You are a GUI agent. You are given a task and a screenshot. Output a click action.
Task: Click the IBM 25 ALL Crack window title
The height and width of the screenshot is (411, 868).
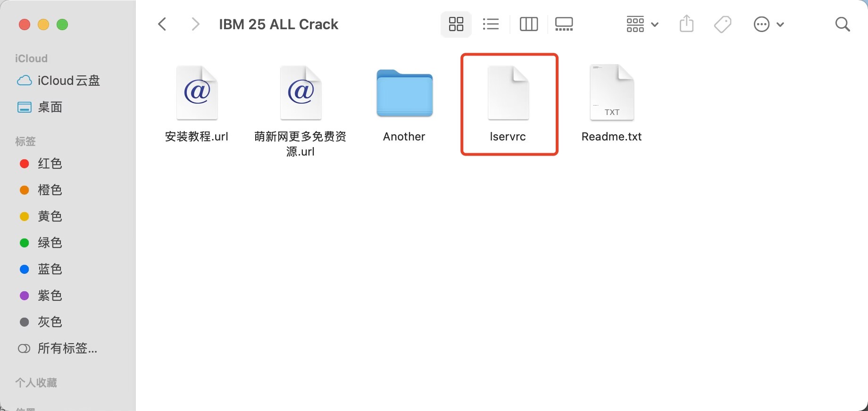[x=278, y=24]
